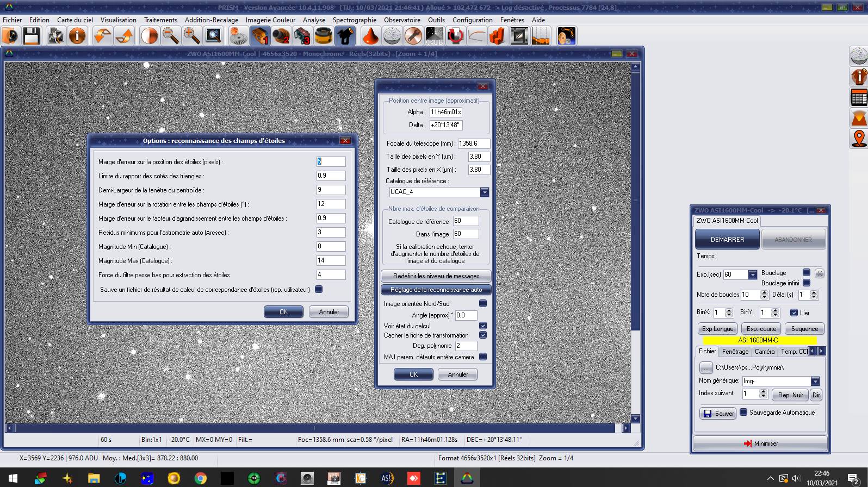Click the wrench tool icon in toolbar
The height and width of the screenshot is (487, 868).
tap(413, 36)
